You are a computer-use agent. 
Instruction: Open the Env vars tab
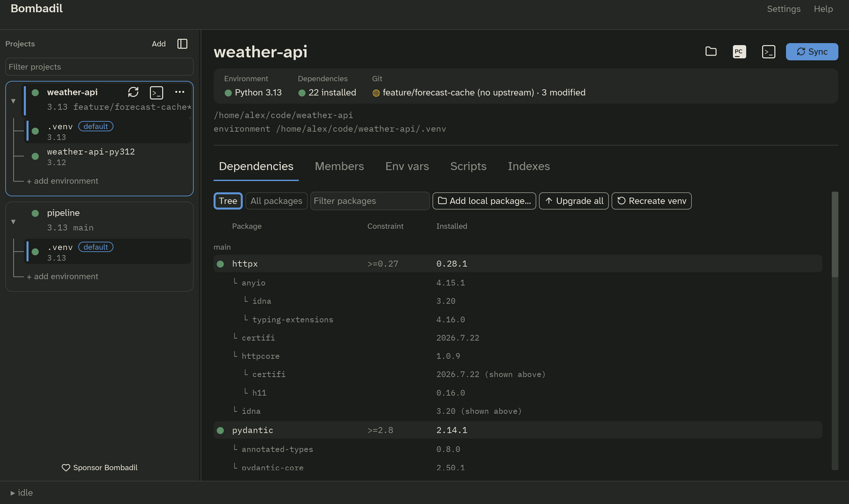[407, 167]
